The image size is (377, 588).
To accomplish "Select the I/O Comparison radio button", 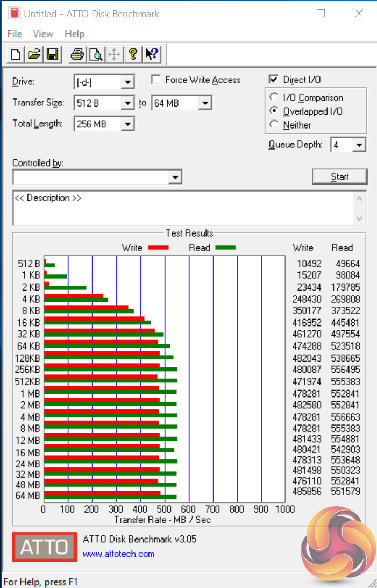I will point(274,97).
